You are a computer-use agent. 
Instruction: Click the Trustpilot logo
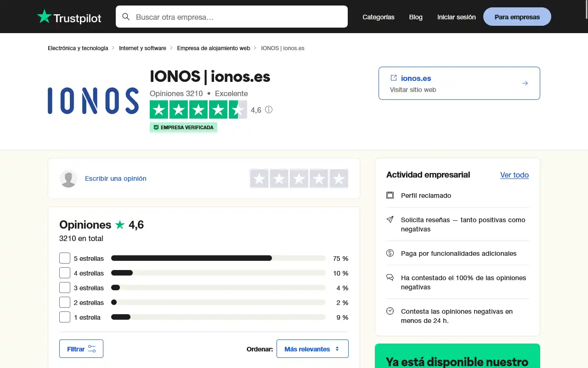coord(69,17)
